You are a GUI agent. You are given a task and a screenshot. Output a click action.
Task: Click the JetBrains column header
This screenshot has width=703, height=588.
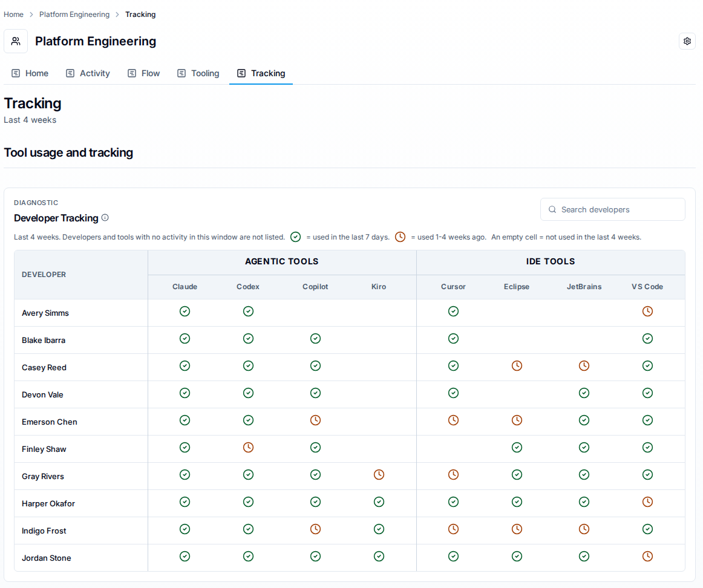point(584,287)
